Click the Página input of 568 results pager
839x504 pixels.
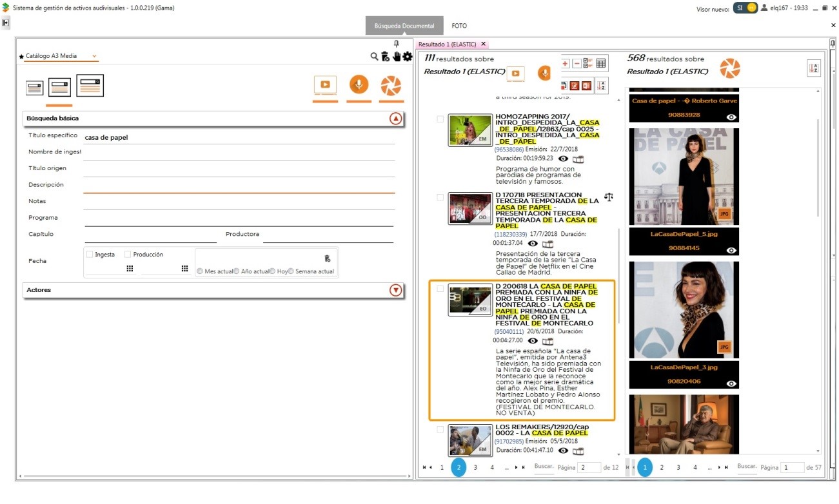(x=793, y=467)
